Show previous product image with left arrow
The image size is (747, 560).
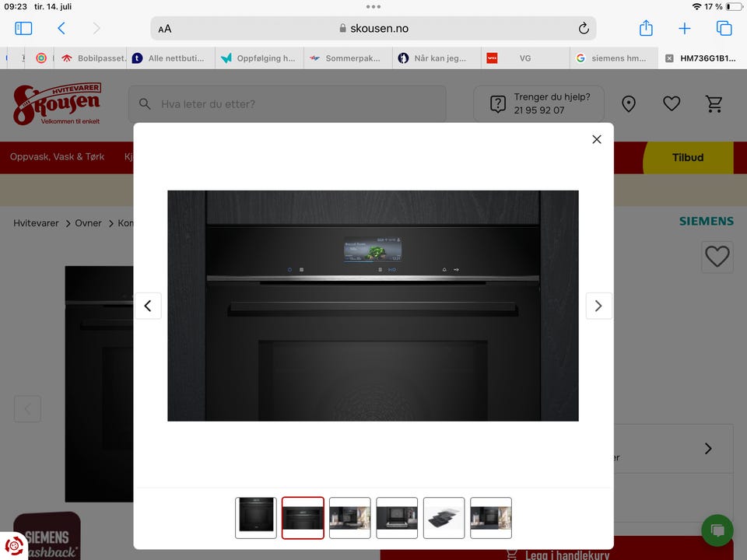(x=148, y=306)
